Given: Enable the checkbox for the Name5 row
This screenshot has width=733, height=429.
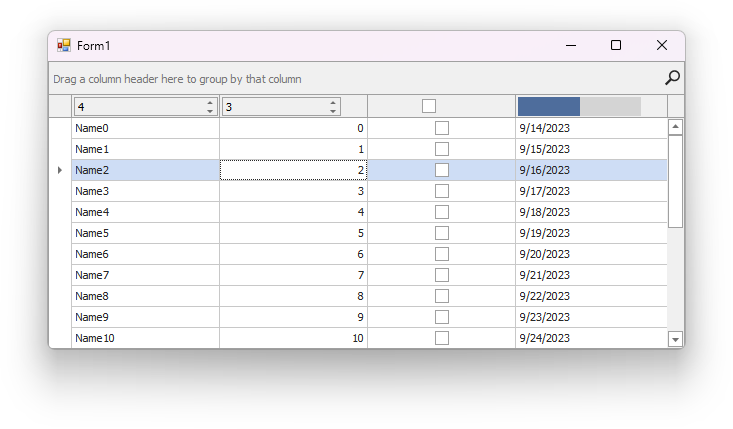Looking at the screenshot, I should (441, 233).
